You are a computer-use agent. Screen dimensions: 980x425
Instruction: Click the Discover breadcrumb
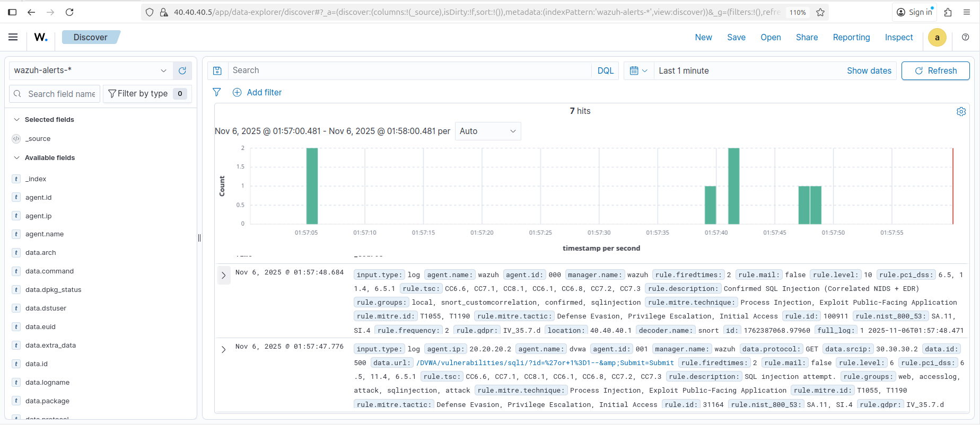pyautogui.click(x=91, y=37)
